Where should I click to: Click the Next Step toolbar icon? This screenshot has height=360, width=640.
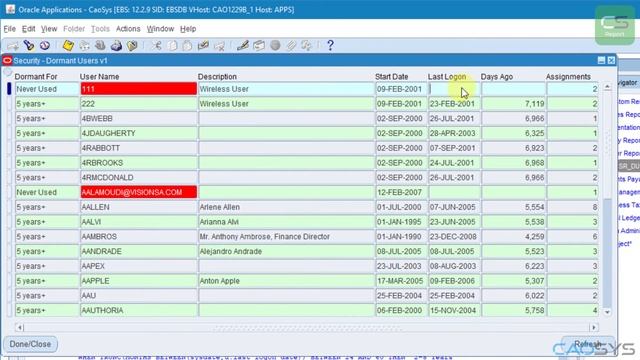coord(84,45)
